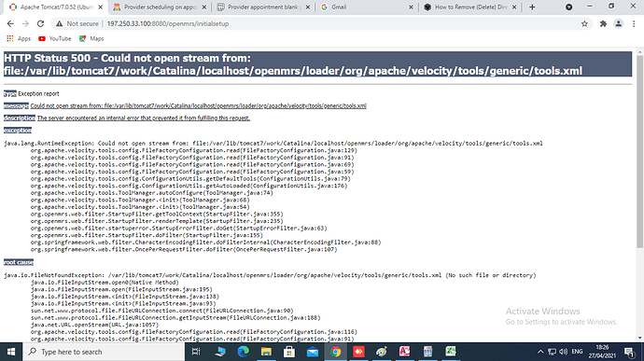The height and width of the screenshot is (361, 644).
Task: Switch to the Provider appointment blank tab
Action: (x=263, y=7)
